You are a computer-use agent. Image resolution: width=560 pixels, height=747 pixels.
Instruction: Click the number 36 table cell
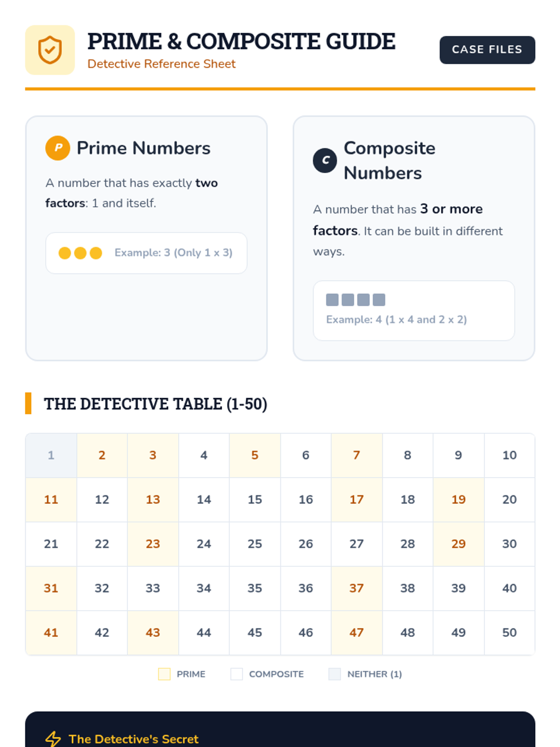306,588
